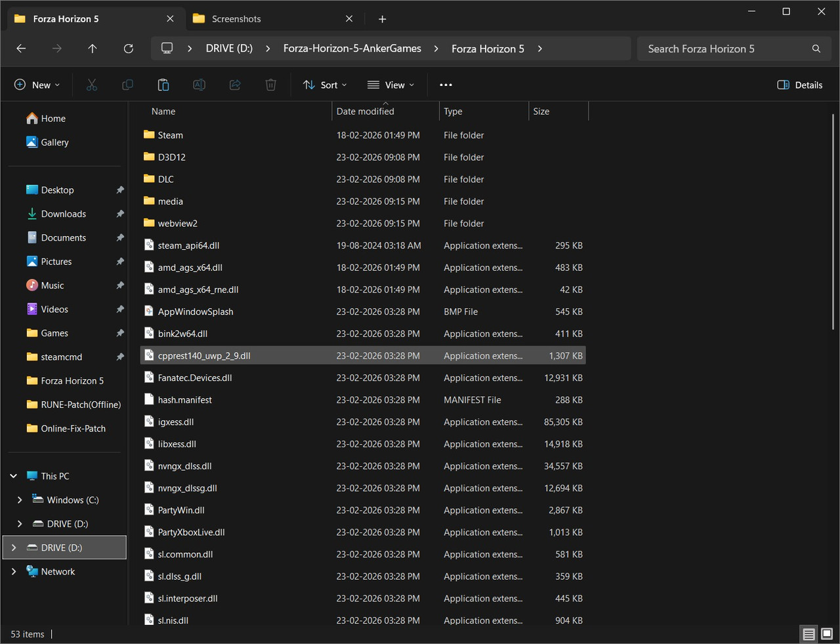This screenshot has width=840, height=644.
Task: Navigate up one folder level
Action: [x=93, y=49]
